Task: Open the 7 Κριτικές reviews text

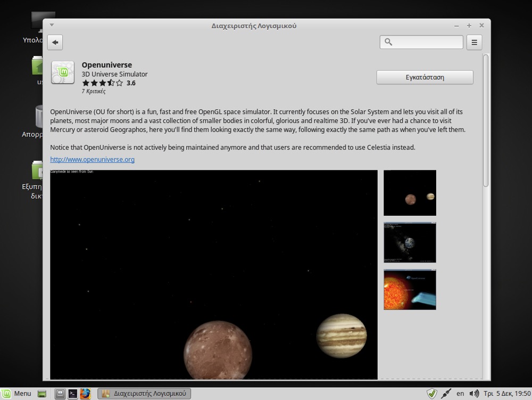Action: 93,91
